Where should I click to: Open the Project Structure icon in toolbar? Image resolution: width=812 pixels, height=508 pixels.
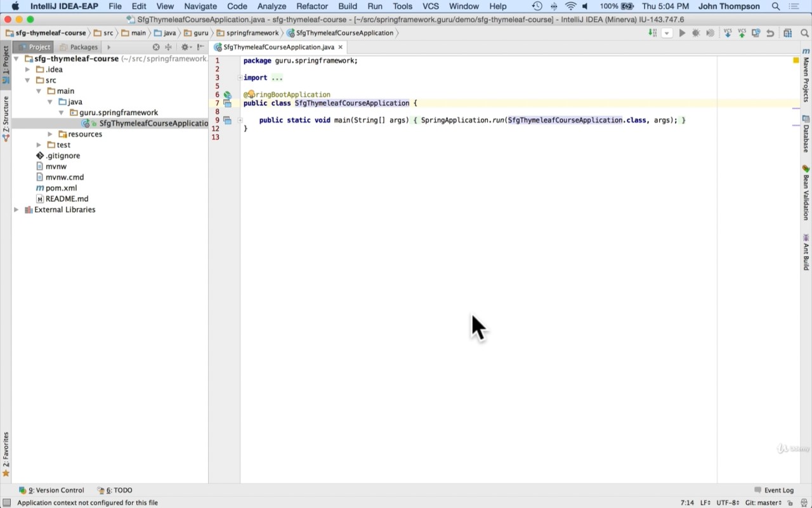[787, 33]
